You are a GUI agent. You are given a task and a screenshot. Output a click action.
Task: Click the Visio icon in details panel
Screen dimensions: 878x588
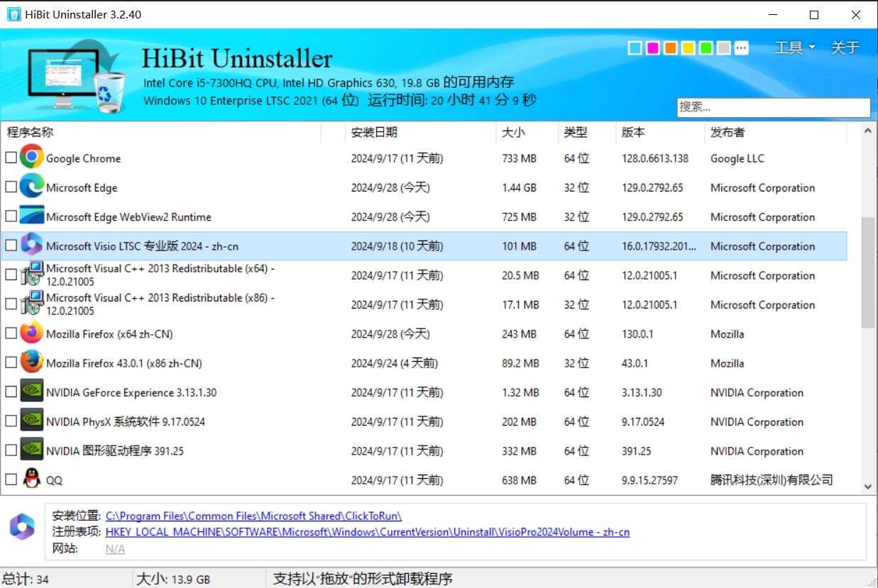(x=22, y=526)
